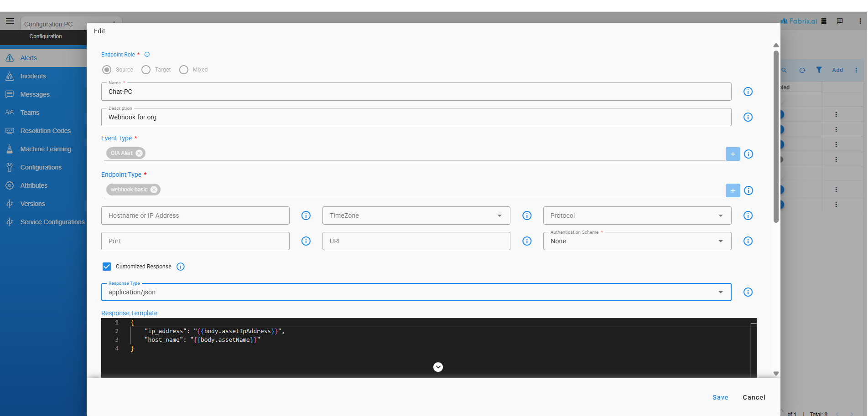Click the Hostname or IP Address field

point(195,216)
